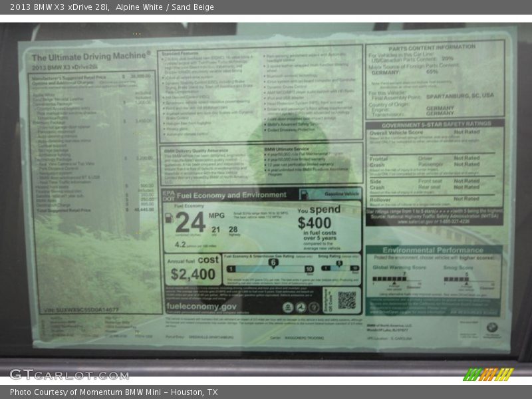
Task: Click the large 24 combined MPG figure
Action: click(x=190, y=223)
